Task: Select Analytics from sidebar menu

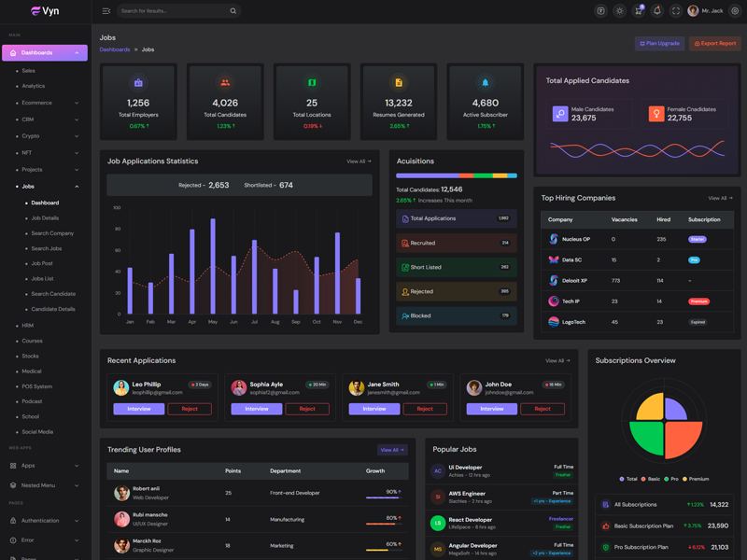Action: 34,86
